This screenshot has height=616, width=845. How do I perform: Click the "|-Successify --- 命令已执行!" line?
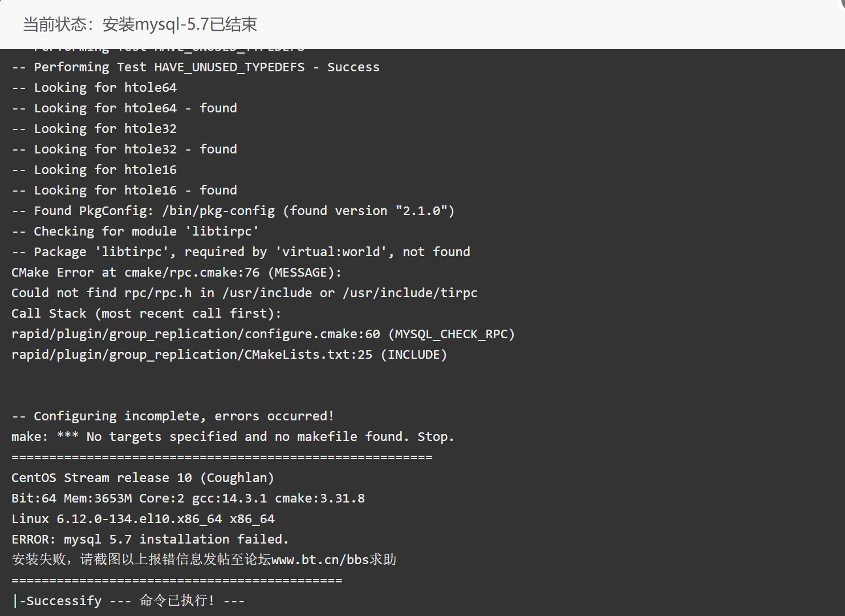click(x=128, y=601)
